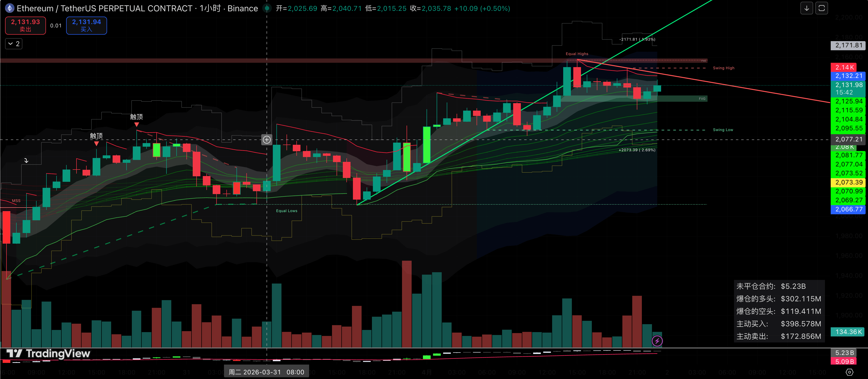
Task: Click the Ethereum symbol logo icon
Action: 9,8
